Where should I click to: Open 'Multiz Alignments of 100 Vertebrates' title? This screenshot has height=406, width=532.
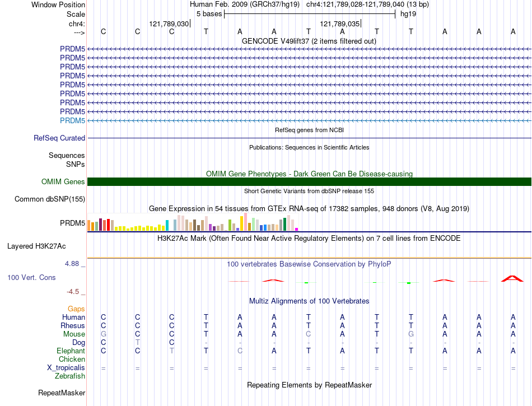pos(309,301)
